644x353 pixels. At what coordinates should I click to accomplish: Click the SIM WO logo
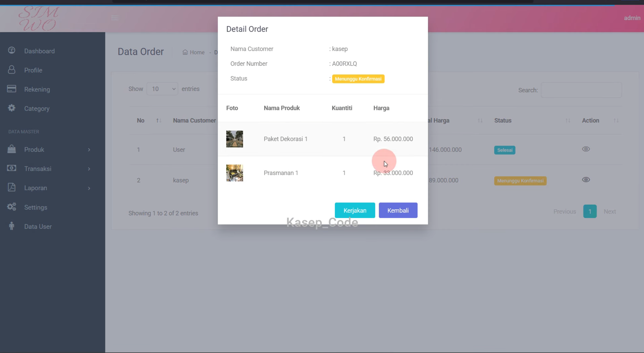tap(39, 18)
